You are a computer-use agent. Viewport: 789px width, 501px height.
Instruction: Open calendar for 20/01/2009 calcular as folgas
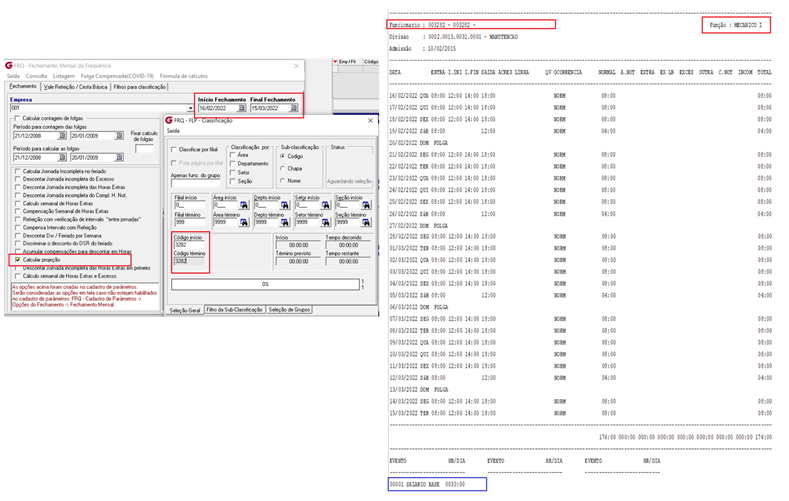pos(119,157)
